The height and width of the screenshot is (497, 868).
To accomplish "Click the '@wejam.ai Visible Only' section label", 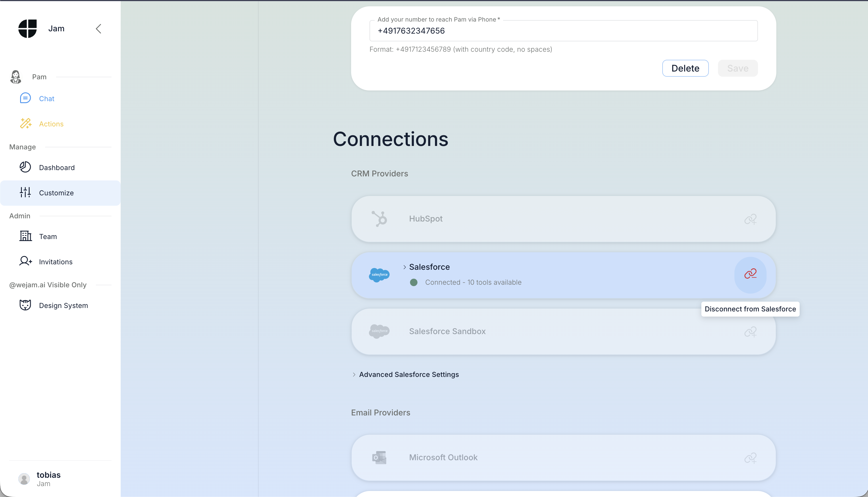I will pyautogui.click(x=48, y=285).
